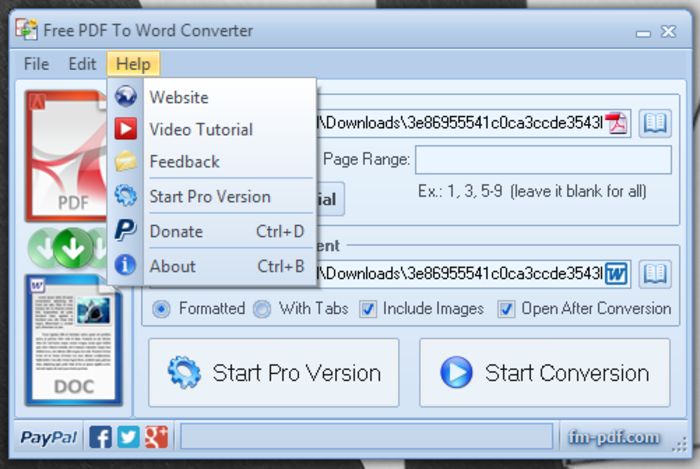Select the With Tabs radio option

point(262,309)
